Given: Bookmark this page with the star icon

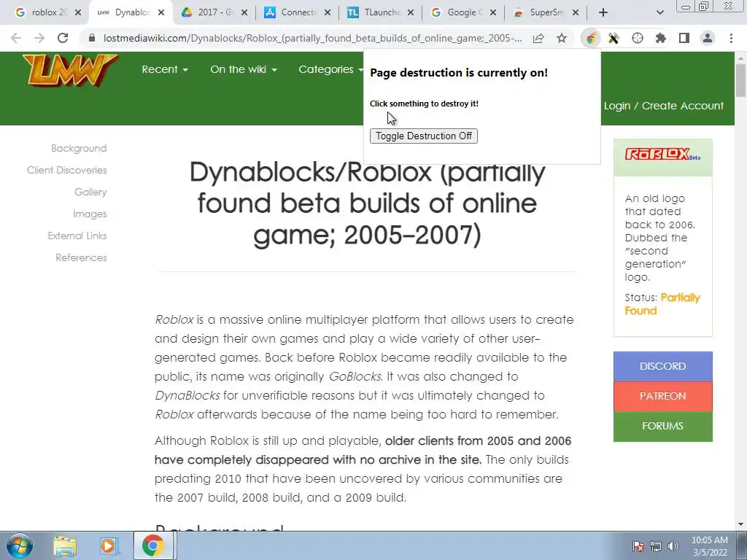Looking at the screenshot, I should (562, 38).
